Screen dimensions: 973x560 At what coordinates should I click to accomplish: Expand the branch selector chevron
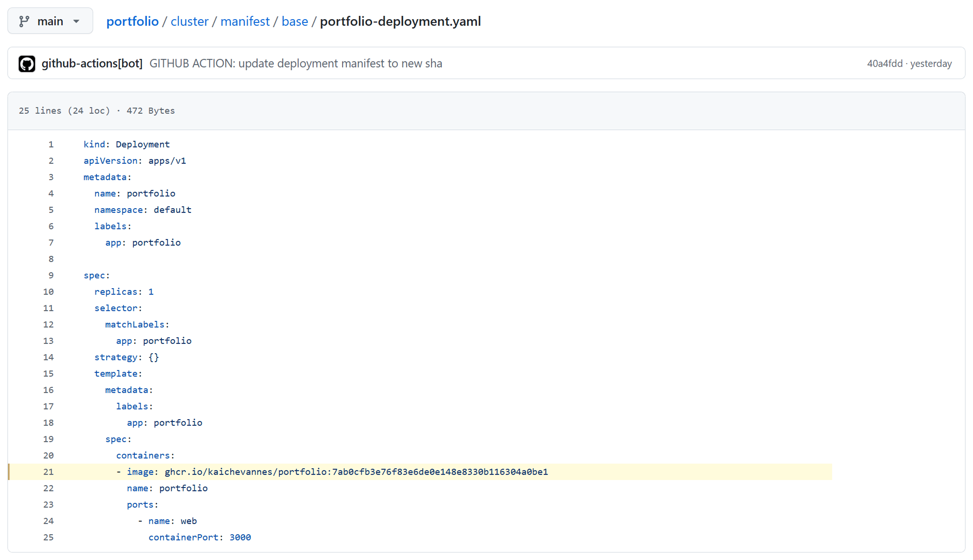coord(76,21)
